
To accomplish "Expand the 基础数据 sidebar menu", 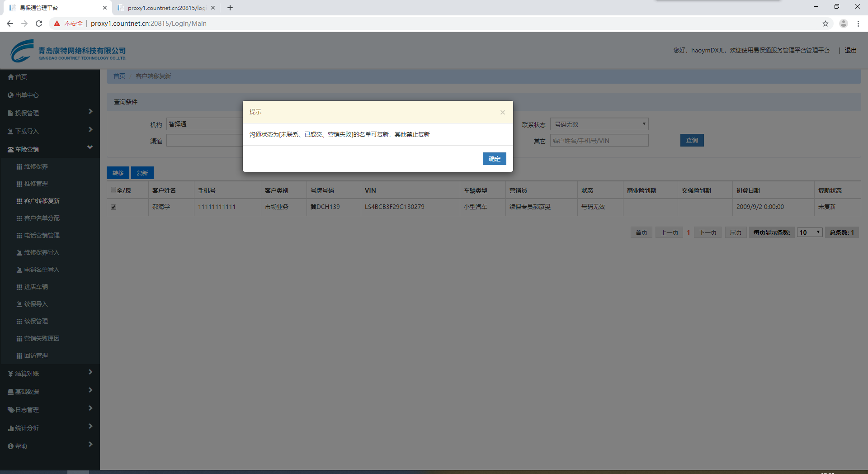I will (50, 392).
